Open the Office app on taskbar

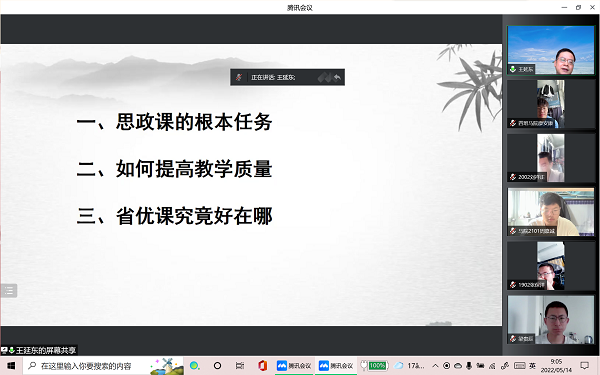pyautogui.click(x=262, y=366)
